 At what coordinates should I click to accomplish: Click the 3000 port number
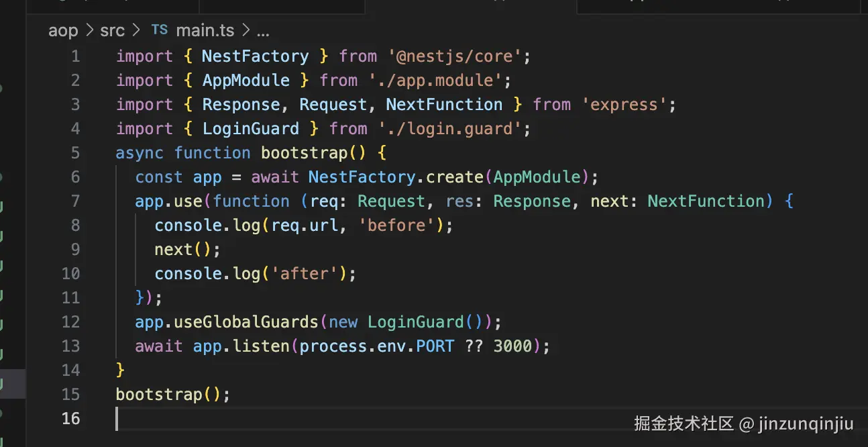(512, 346)
